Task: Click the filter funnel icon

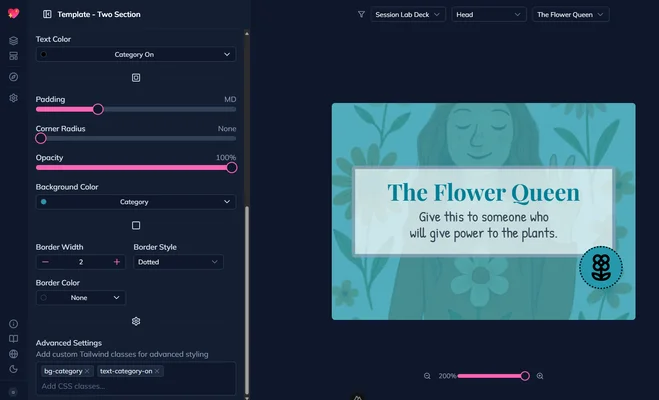Action: [x=361, y=14]
